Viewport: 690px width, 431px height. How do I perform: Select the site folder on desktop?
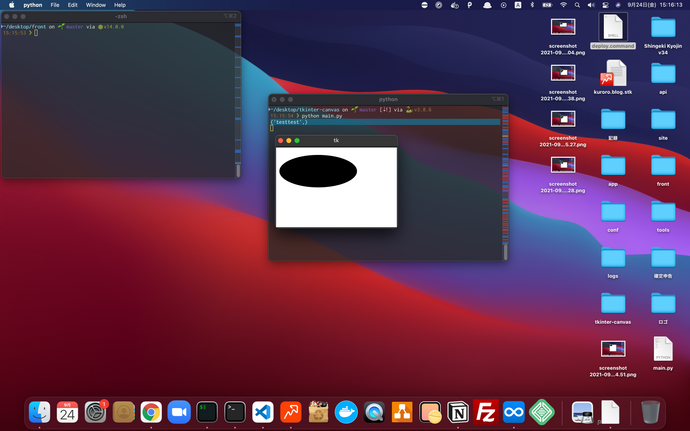(x=663, y=123)
